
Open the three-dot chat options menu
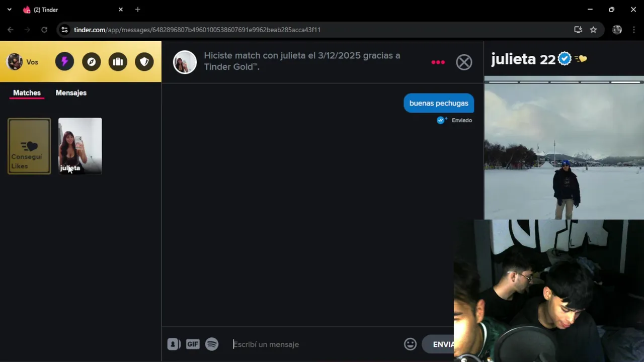pyautogui.click(x=438, y=62)
